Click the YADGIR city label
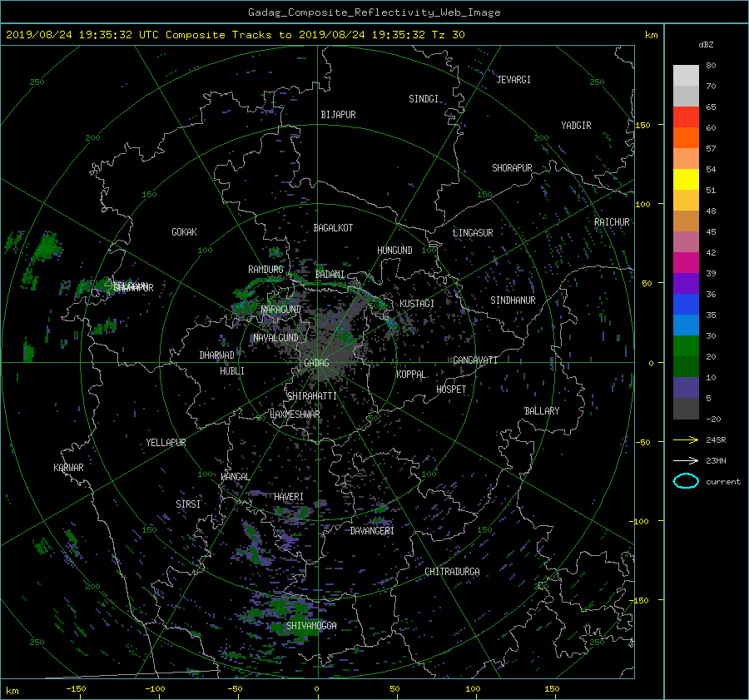 pos(576,126)
